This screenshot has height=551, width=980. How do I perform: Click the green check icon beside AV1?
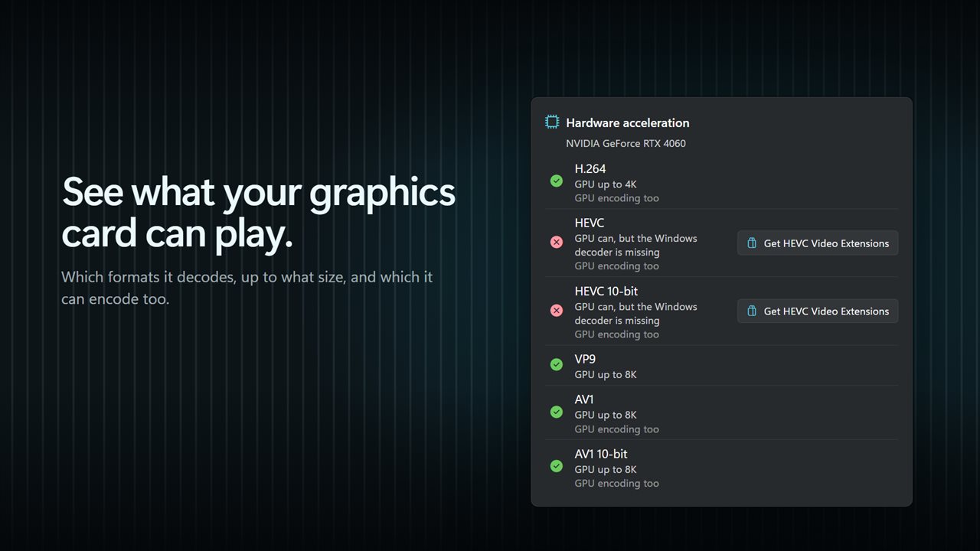557,412
